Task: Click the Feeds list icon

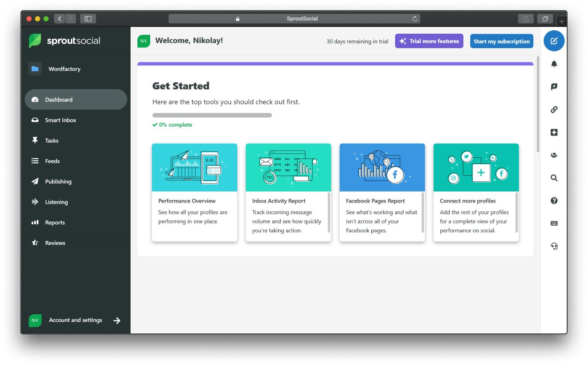Action: [x=35, y=161]
